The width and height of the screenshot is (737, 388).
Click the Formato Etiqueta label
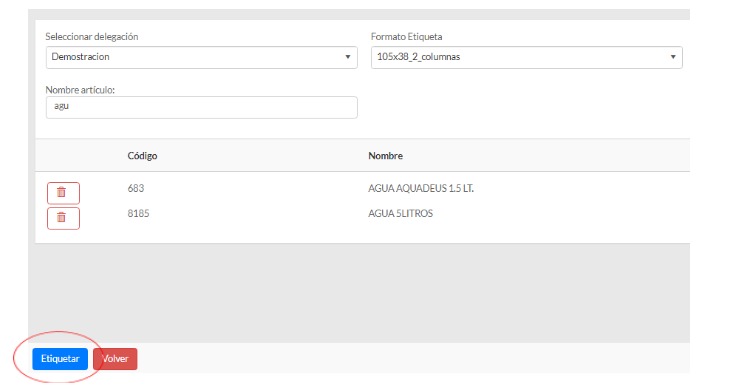(x=407, y=37)
